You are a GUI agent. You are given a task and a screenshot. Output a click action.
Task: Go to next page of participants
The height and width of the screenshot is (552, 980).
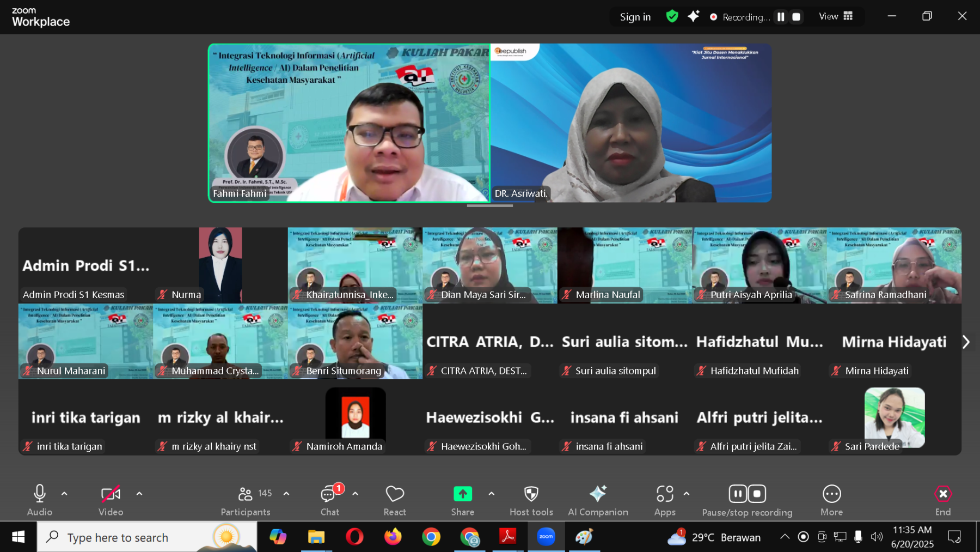click(965, 342)
